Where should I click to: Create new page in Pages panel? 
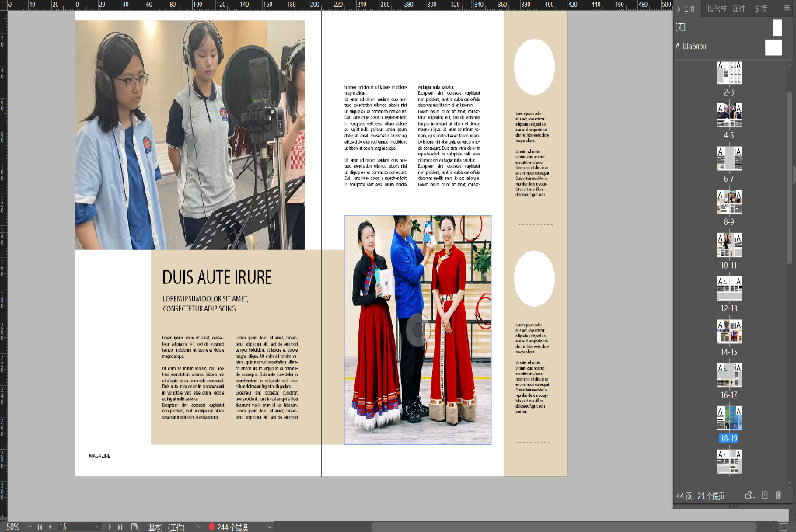(x=764, y=495)
